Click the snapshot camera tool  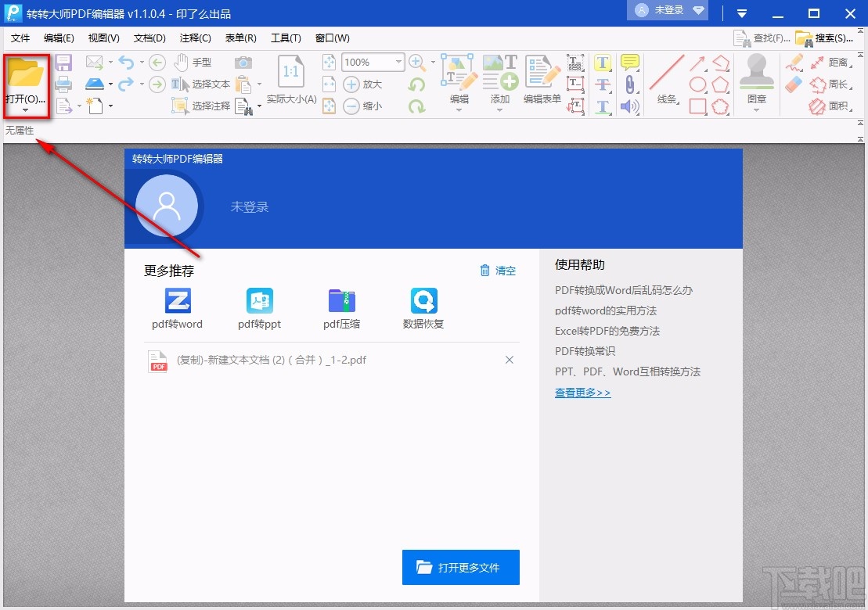click(243, 62)
